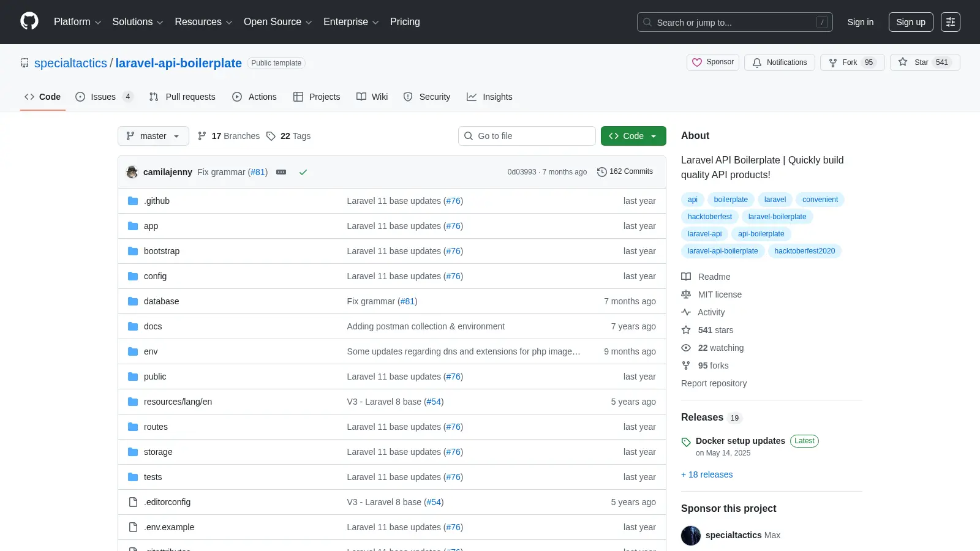The image size is (980, 551).
Task: Open the Pricing page
Action: pos(405,22)
